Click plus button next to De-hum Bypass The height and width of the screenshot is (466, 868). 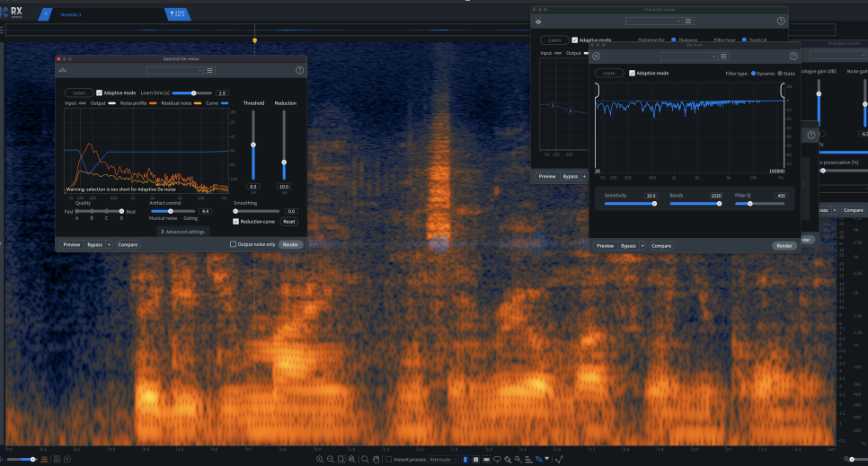pos(642,246)
